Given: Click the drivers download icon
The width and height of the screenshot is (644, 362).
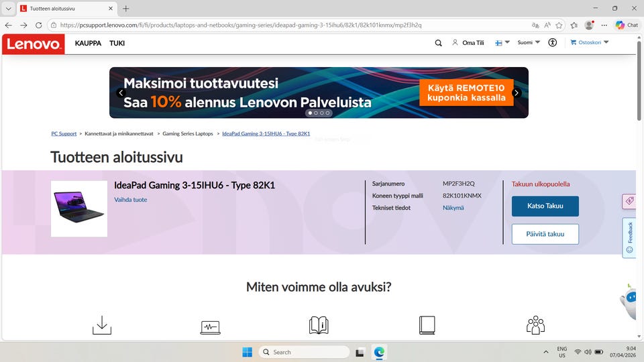Looking at the screenshot, I should point(102,324).
